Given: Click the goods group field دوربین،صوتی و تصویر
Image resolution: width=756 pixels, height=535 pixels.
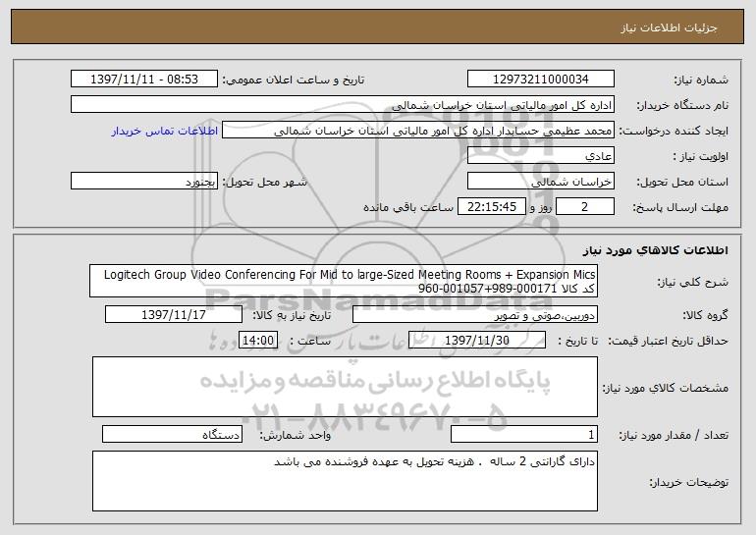Looking at the screenshot, I should point(475,315).
